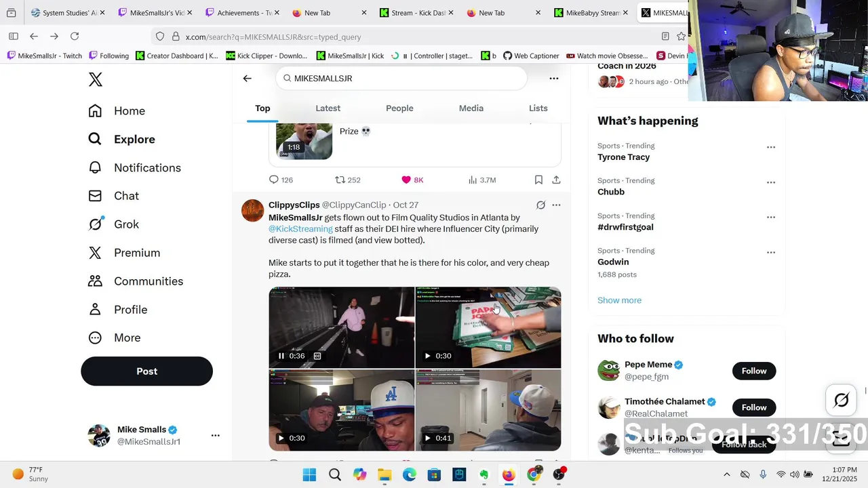Click Grok icon on ClippysClips post
Image resolution: width=868 pixels, height=488 pixels.
tap(540, 205)
